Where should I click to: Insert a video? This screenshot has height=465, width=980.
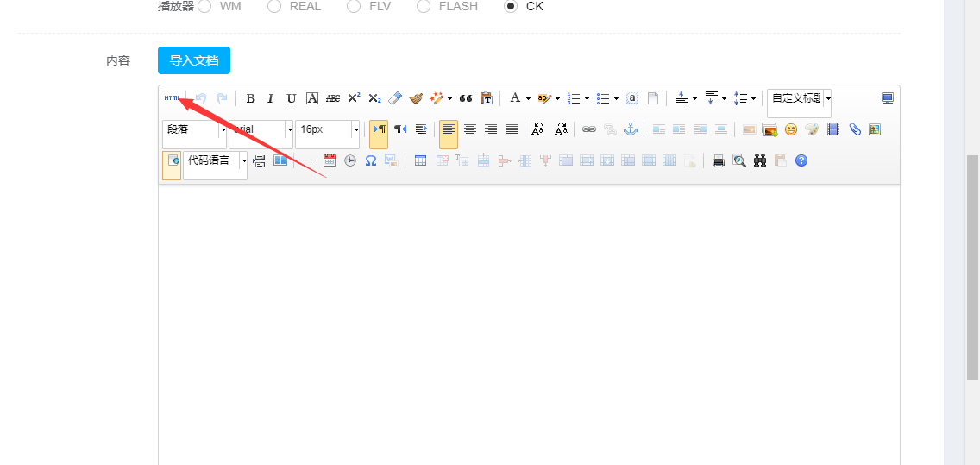[x=833, y=129]
